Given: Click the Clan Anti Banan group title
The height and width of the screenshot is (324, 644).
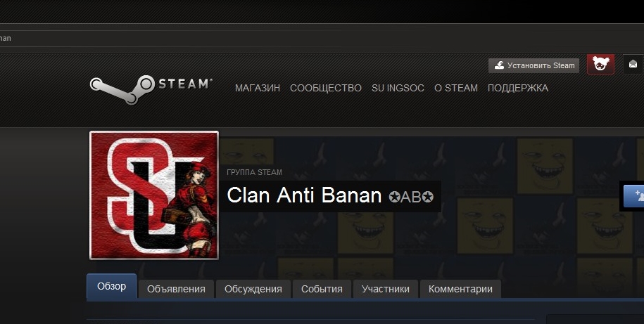Looking at the screenshot, I should [x=304, y=195].
